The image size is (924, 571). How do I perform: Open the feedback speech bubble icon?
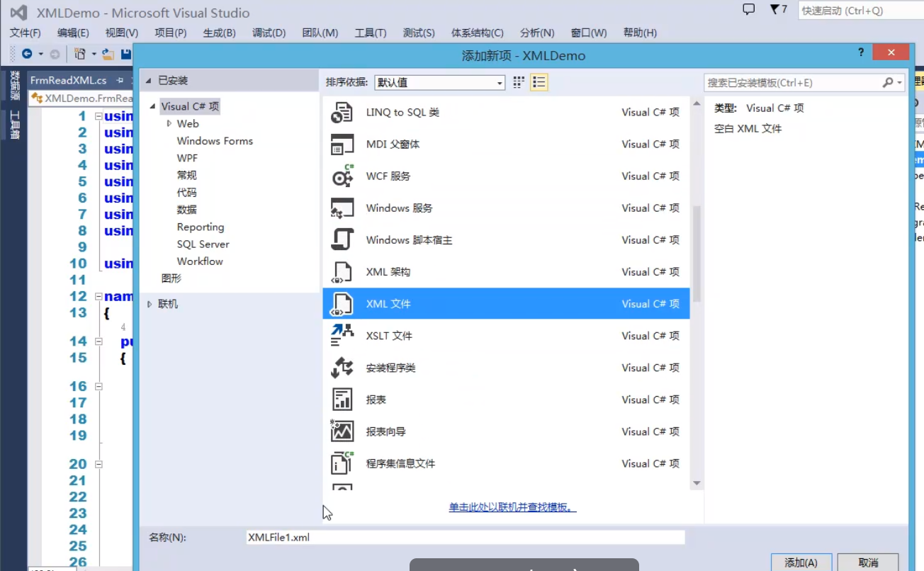tap(748, 10)
